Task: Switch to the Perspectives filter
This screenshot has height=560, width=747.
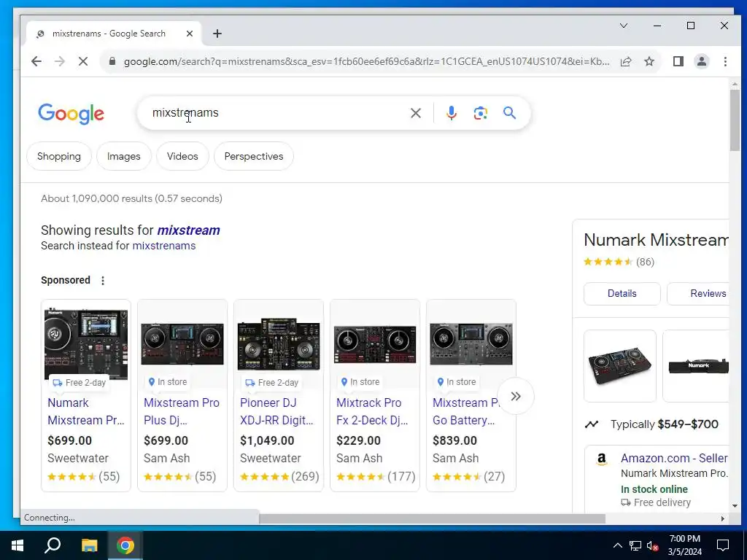Action: click(x=254, y=156)
